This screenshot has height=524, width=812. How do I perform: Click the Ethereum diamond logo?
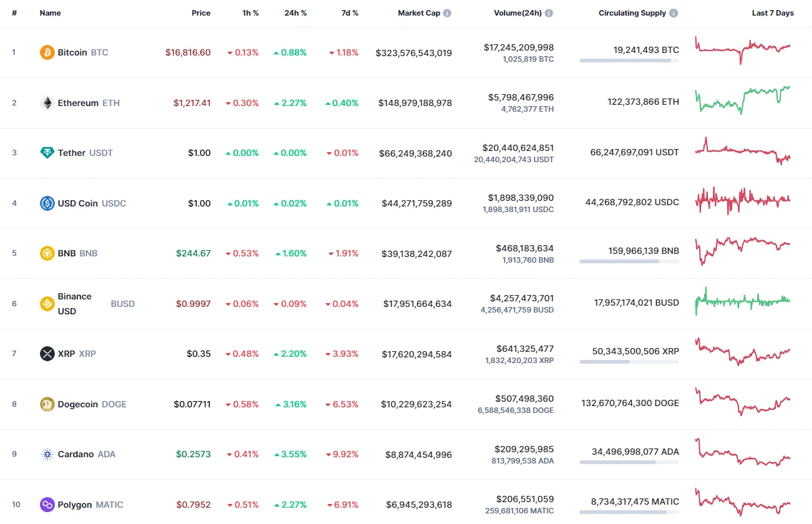46,103
